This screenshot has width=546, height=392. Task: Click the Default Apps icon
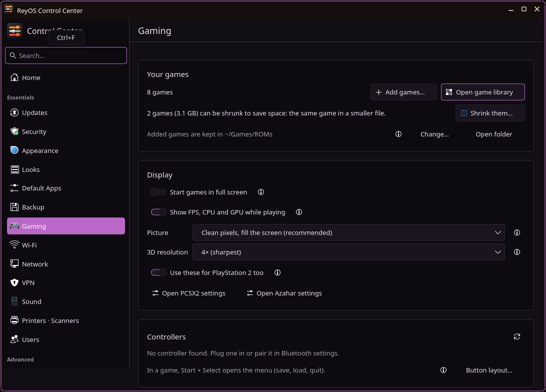14,188
